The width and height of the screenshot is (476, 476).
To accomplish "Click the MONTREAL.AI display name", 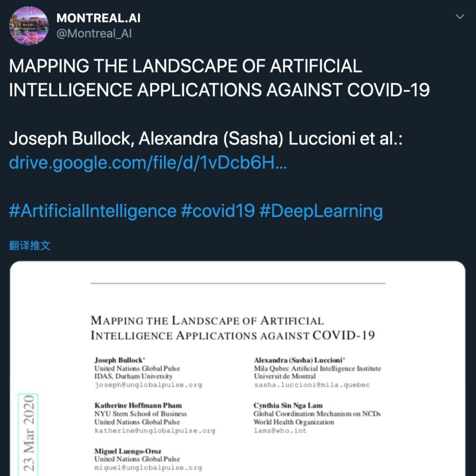I will [x=98, y=18].
